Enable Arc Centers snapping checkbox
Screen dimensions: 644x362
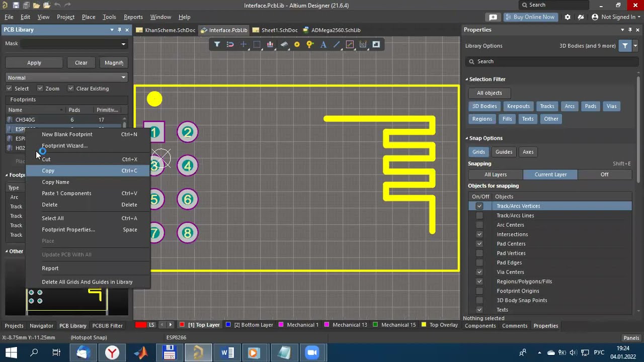pyautogui.click(x=479, y=225)
